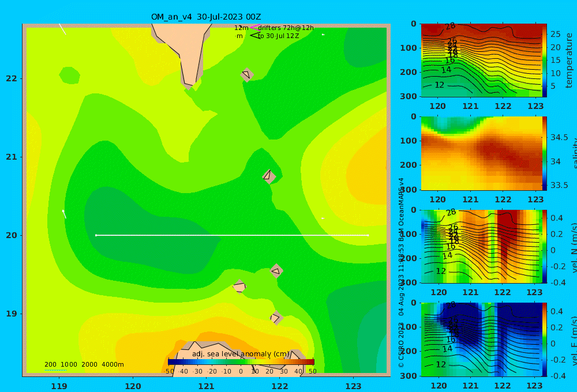Viewport: 577px width, 392px height.
Task: Click the 121 longitude tick under the temperature panel
Action: click(470, 106)
